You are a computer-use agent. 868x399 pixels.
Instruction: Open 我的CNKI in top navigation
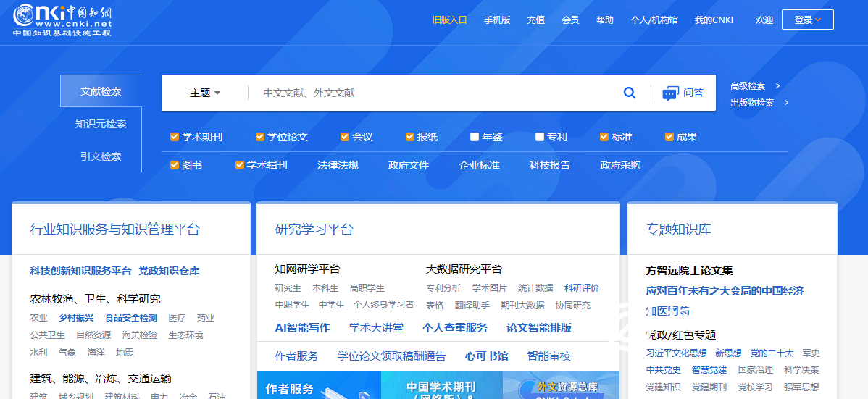pos(714,20)
